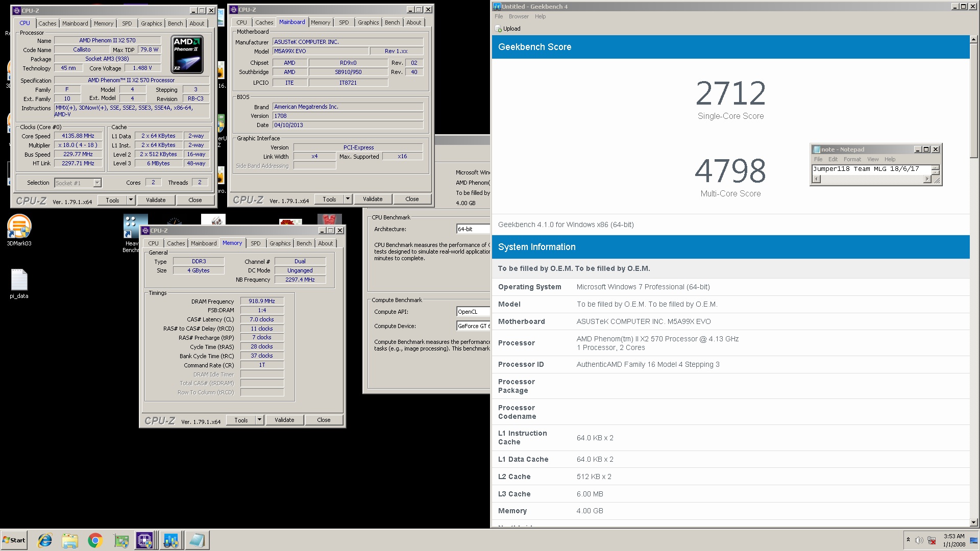Click Close button in Memory window
980x551 pixels.
[x=324, y=420]
